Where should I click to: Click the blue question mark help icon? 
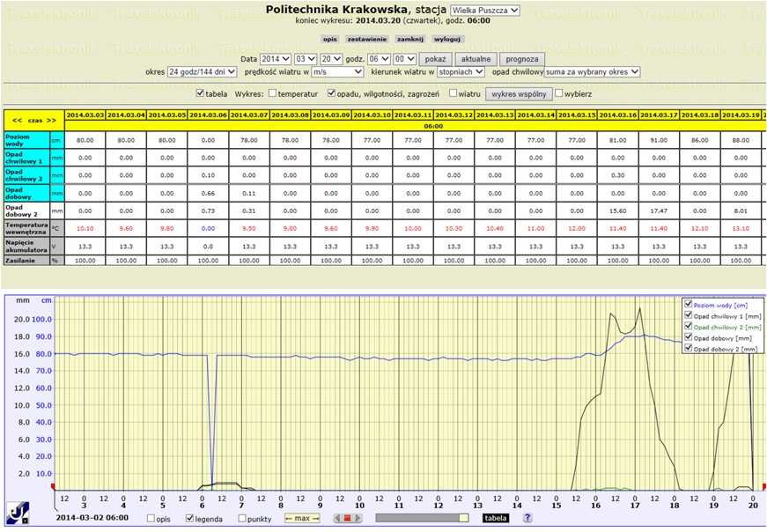527,518
